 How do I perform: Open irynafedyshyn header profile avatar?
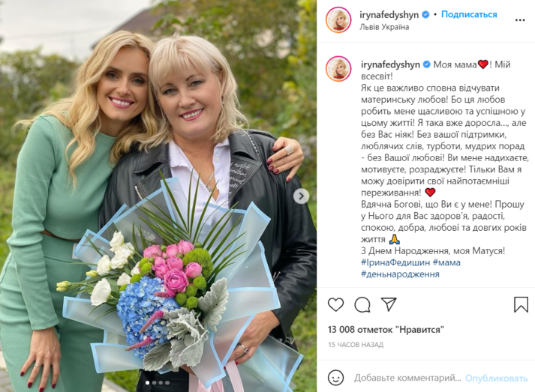(x=338, y=20)
